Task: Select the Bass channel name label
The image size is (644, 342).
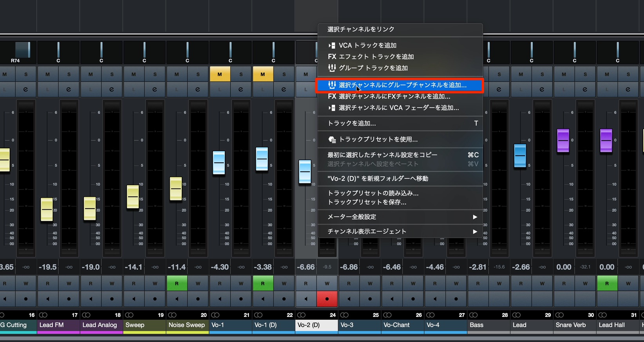Action: 488,325
